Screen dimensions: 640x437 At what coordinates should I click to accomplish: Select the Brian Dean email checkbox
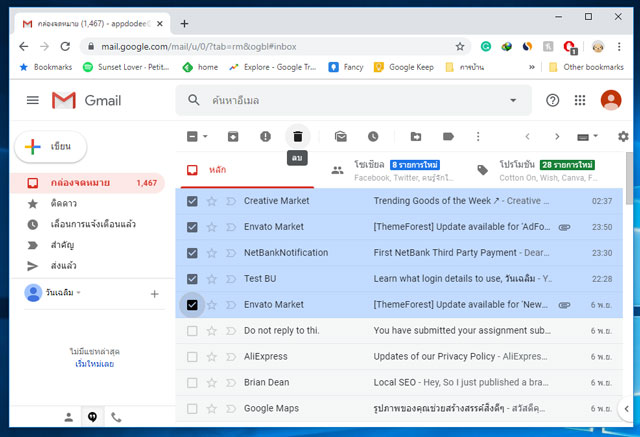pyautogui.click(x=192, y=383)
